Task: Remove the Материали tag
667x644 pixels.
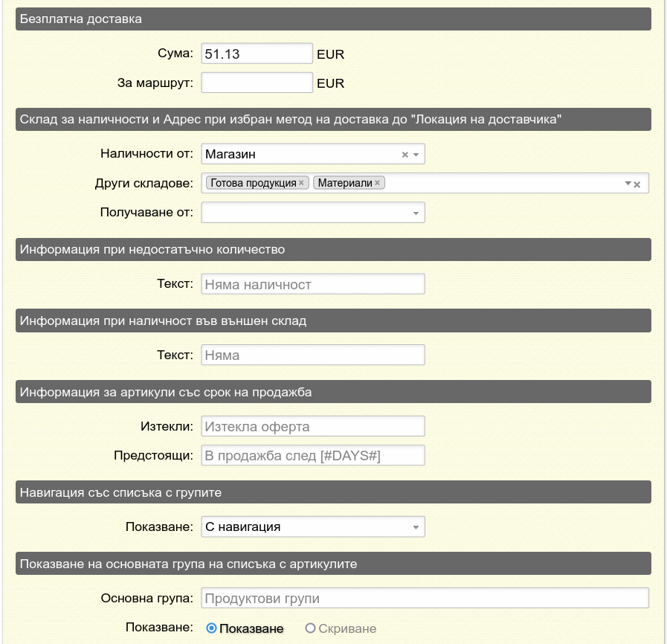Action: click(x=377, y=183)
